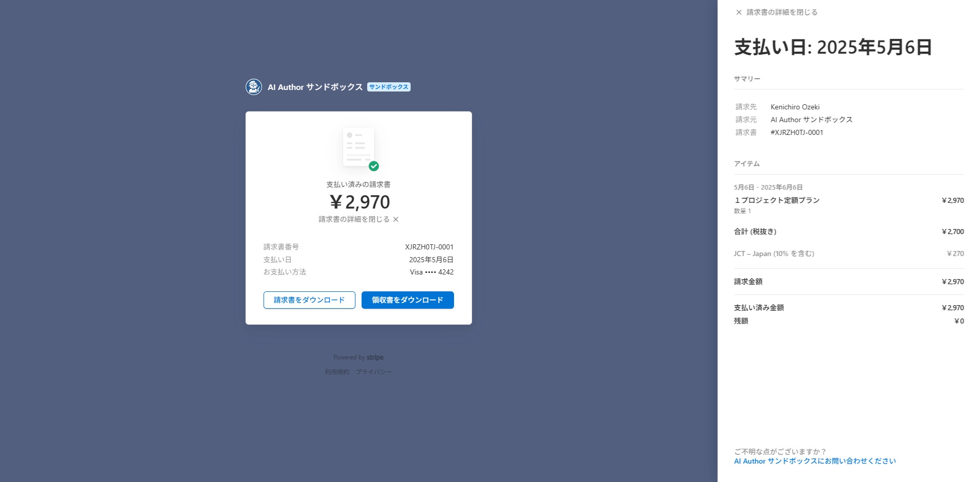Click the X icon atop the details panel

pyautogui.click(x=738, y=12)
